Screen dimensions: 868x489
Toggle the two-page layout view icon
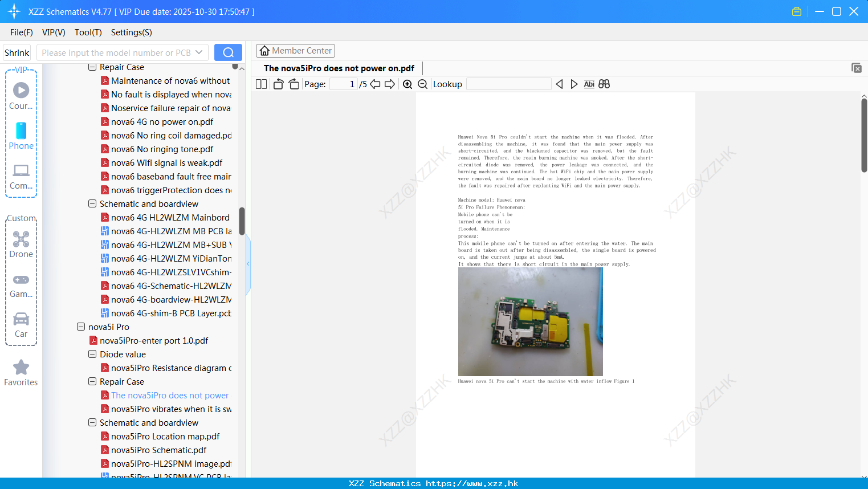click(261, 84)
